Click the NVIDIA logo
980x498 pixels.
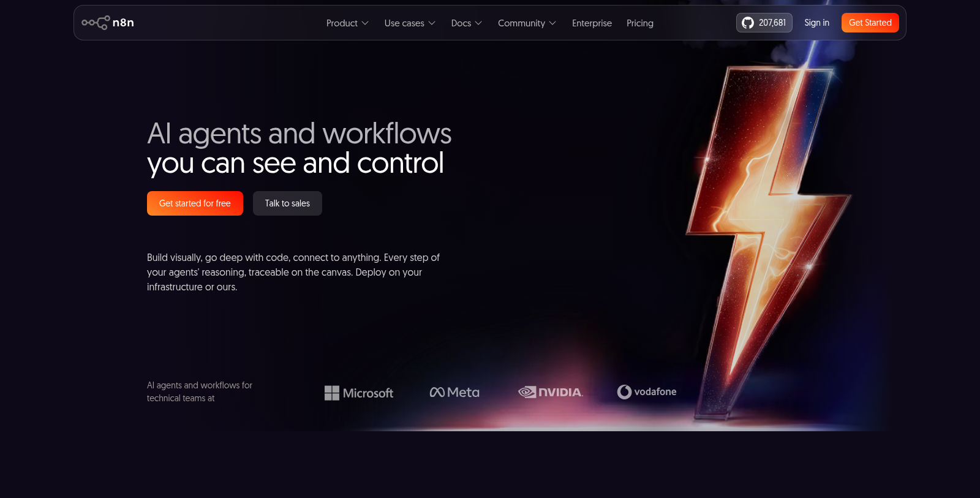551,392
